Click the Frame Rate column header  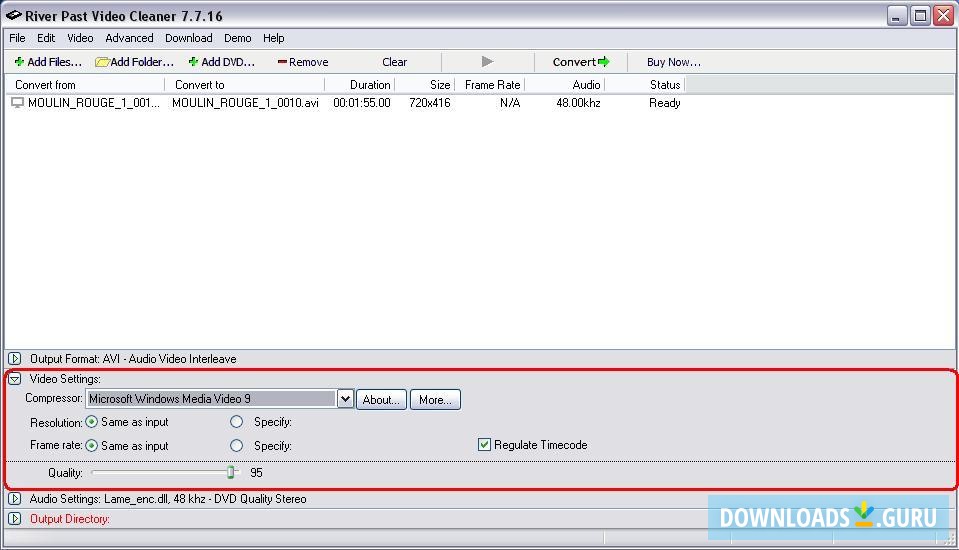point(490,84)
